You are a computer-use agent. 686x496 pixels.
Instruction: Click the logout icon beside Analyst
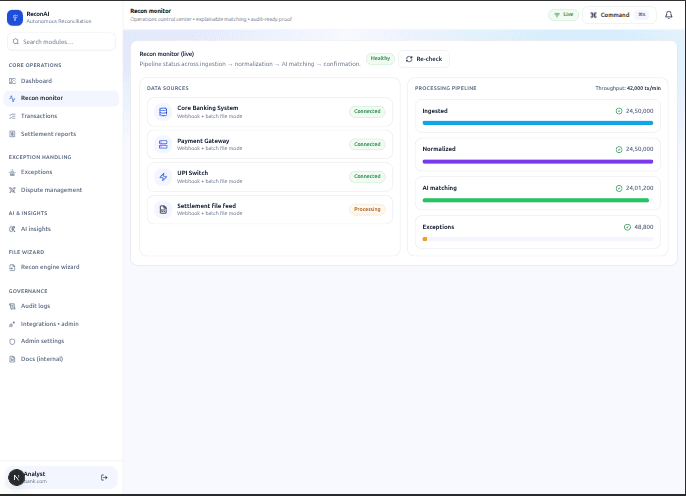(104, 478)
